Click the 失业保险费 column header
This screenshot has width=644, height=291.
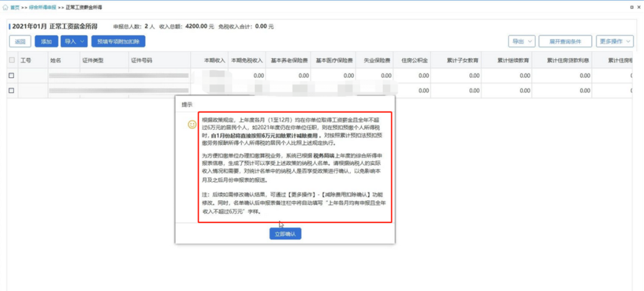click(377, 60)
